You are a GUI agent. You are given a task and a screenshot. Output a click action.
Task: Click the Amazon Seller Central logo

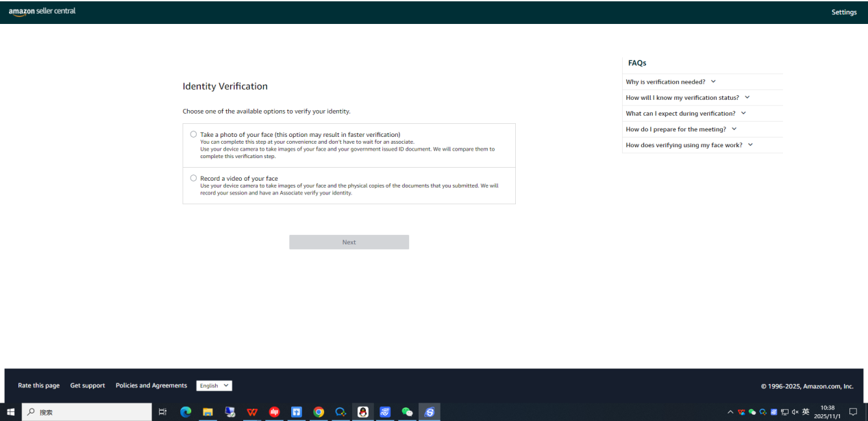click(42, 12)
